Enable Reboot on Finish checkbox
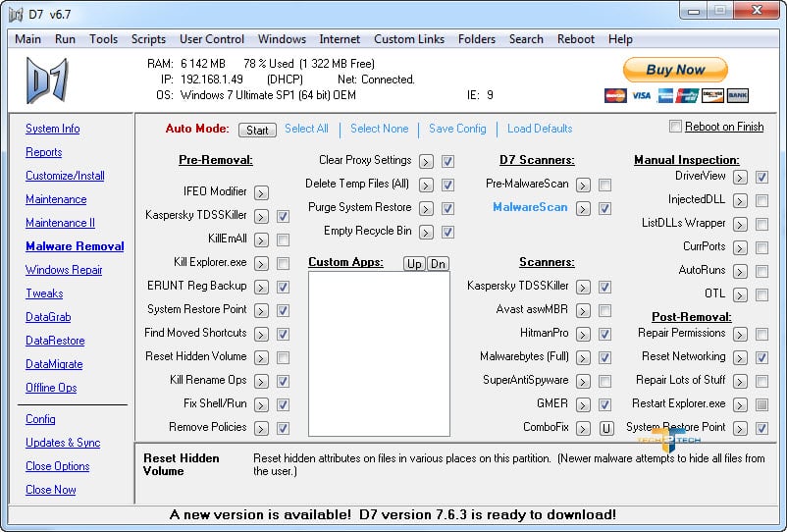The image size is (787, 532). [x=675, y=126]
